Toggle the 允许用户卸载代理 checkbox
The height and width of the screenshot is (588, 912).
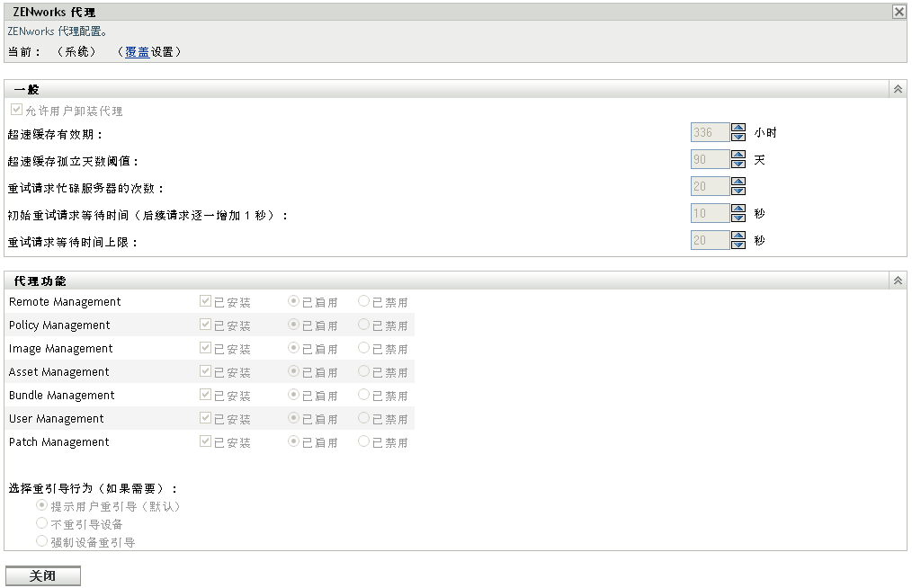pos(16,109)
